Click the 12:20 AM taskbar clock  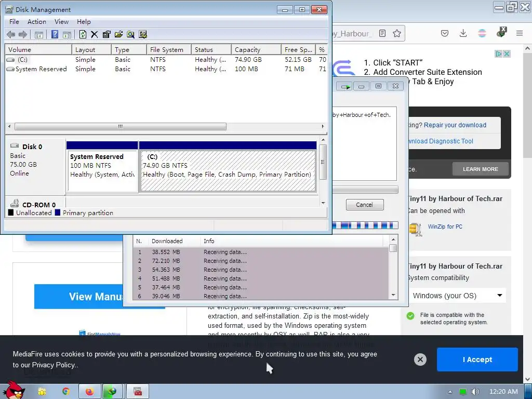pos(503,392)
